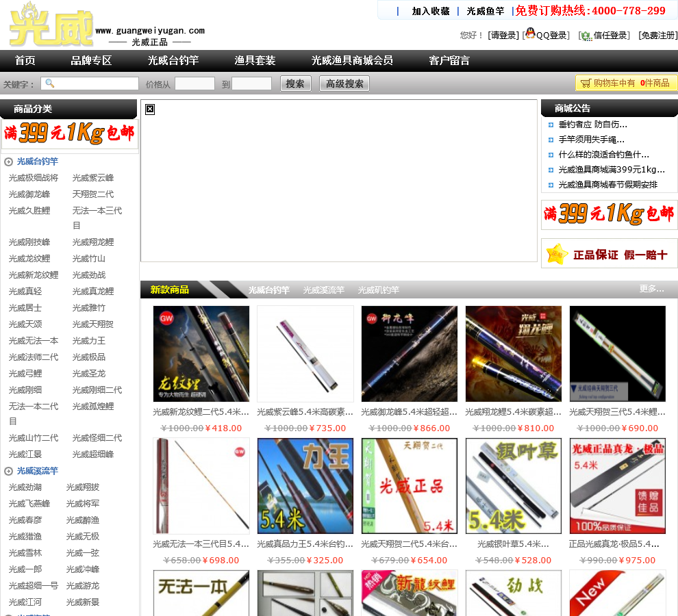
Task: Expand the 光威溪流竿 category circle icon
Action: (8, 472)
